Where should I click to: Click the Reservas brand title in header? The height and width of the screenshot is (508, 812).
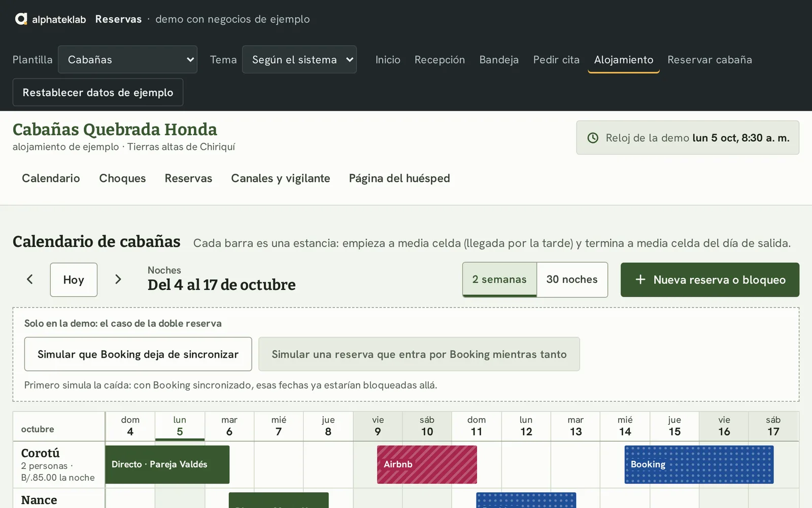(x=118, y=19)
